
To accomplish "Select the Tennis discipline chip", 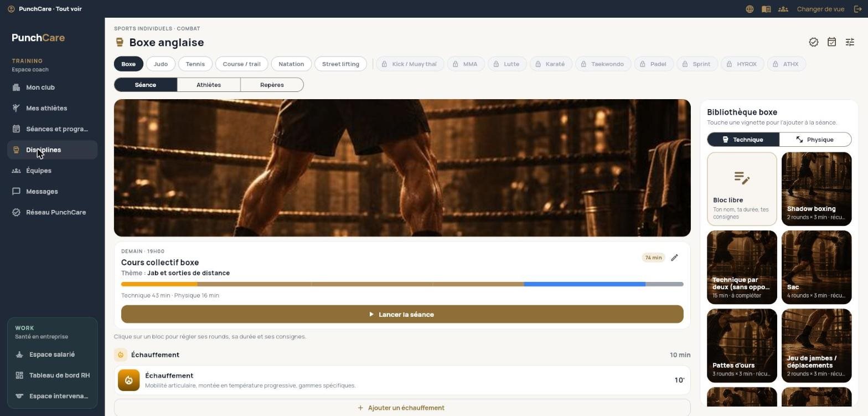I will click(195, 64).
